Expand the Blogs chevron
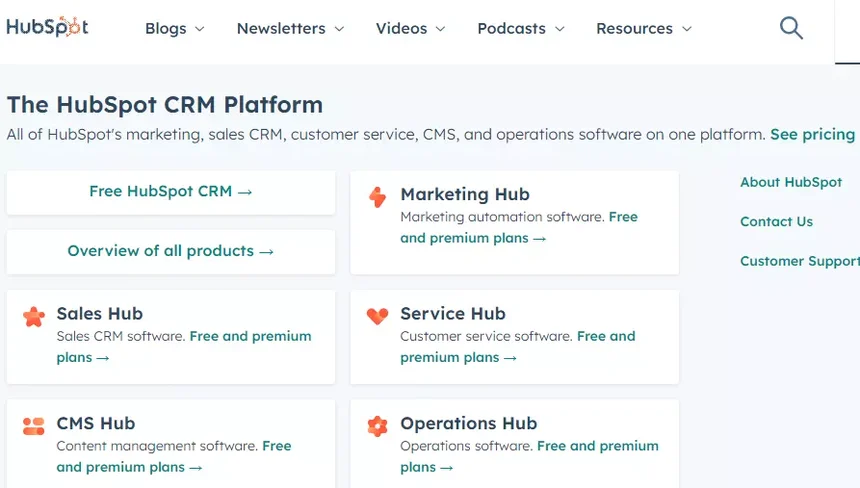The image size is (860, 488). coord(200,29)
